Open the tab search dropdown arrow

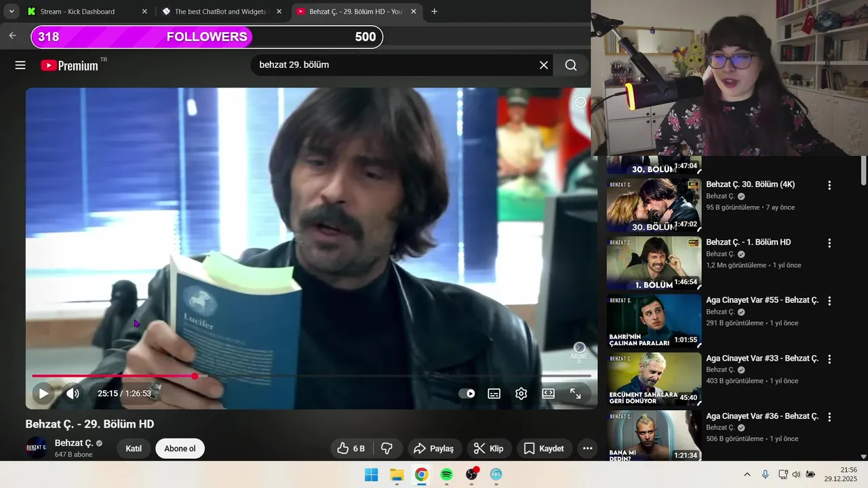coord(12,12)
